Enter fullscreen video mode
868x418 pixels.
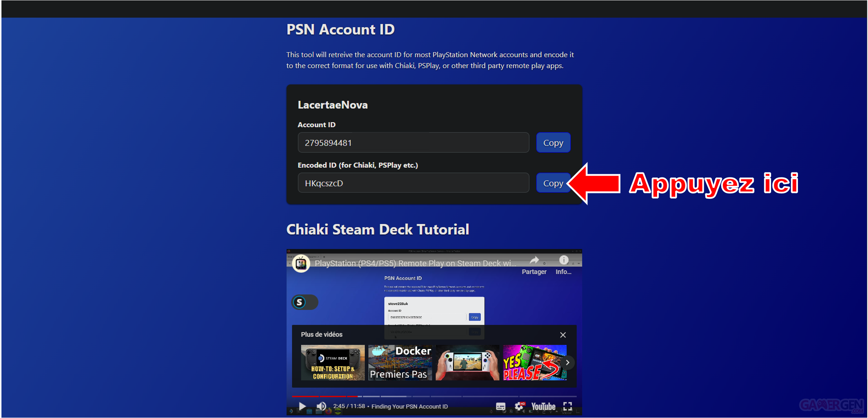pos(567,406)
